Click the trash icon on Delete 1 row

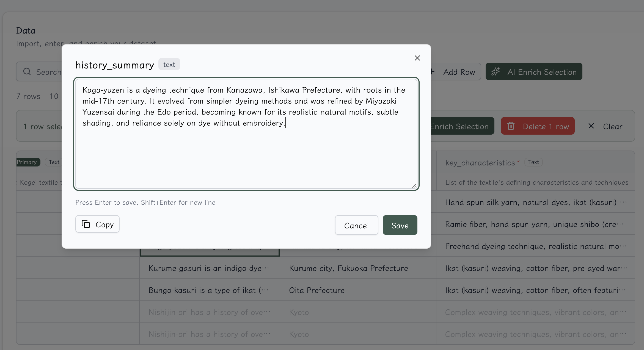coord(511,126)
